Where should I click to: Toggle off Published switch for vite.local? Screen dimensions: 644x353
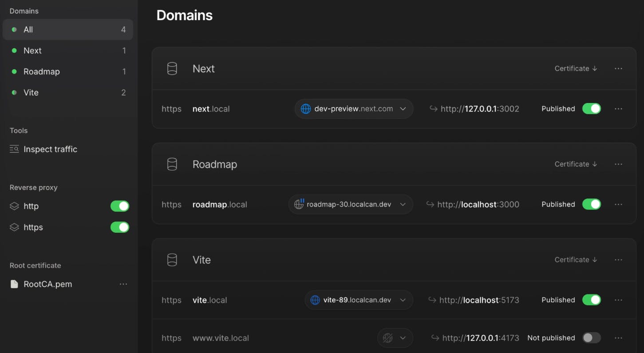(x=592, y=300)
